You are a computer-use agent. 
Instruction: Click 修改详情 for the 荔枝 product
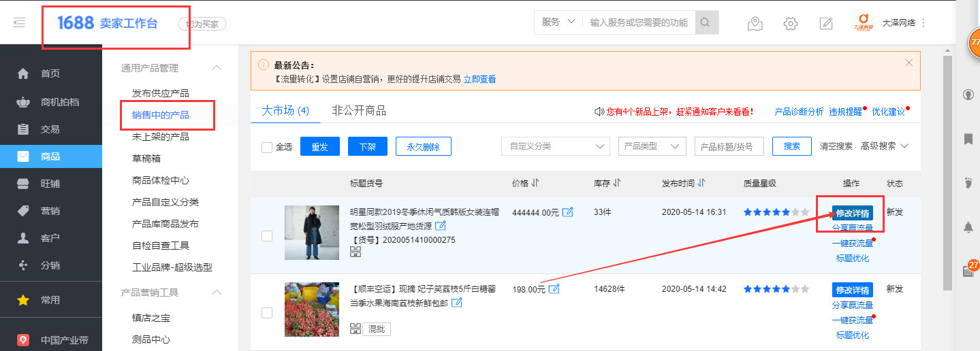852,290
